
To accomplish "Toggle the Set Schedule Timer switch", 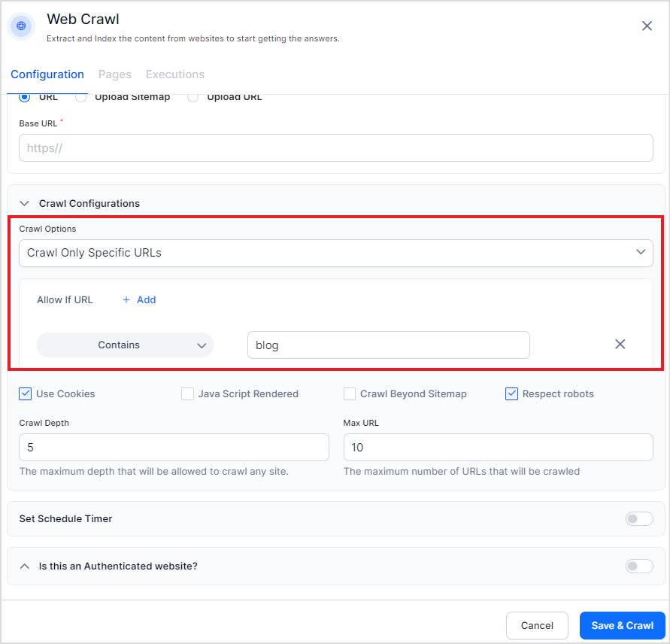I will (x=638, y=518).
